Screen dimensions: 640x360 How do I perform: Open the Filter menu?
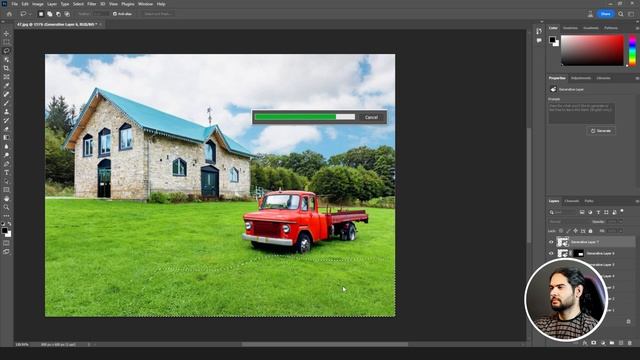point(91,4)
